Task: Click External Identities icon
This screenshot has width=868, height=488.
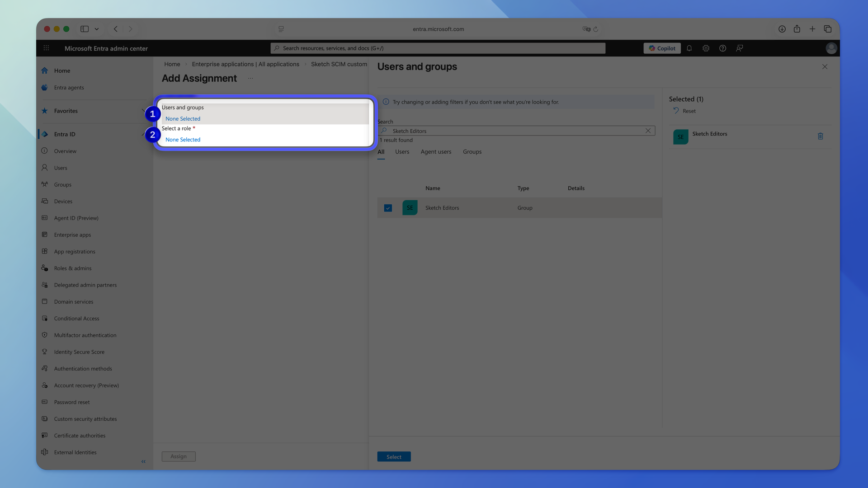Action: (44, 452)
